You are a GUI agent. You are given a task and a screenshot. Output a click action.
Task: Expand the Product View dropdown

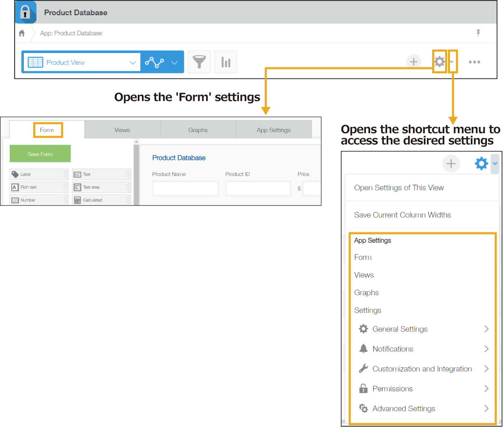(x=132, y=63)
